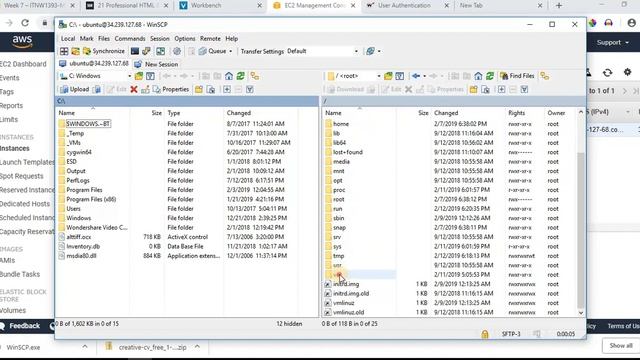Open the Options menu

[185, 38]
